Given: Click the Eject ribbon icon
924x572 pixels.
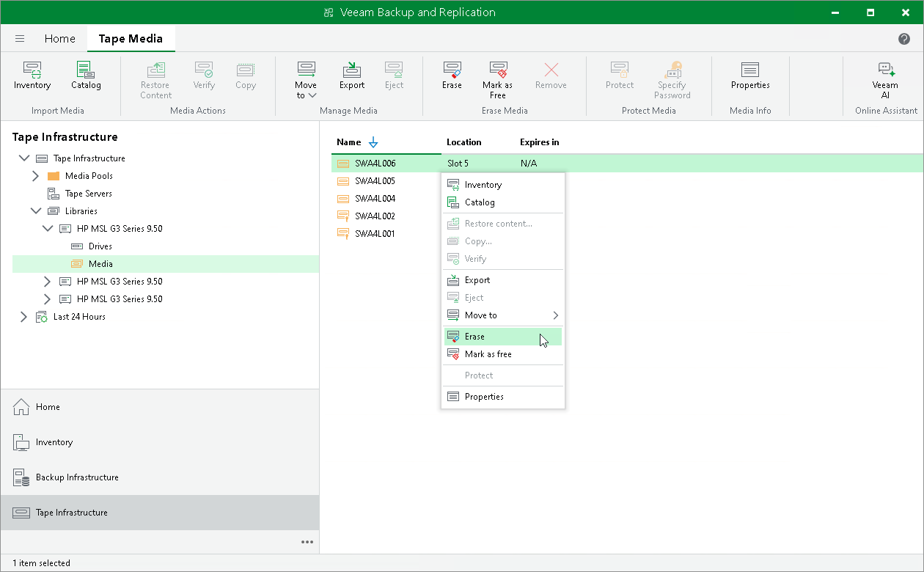Looking at the screenshot, I should (395, 70).
